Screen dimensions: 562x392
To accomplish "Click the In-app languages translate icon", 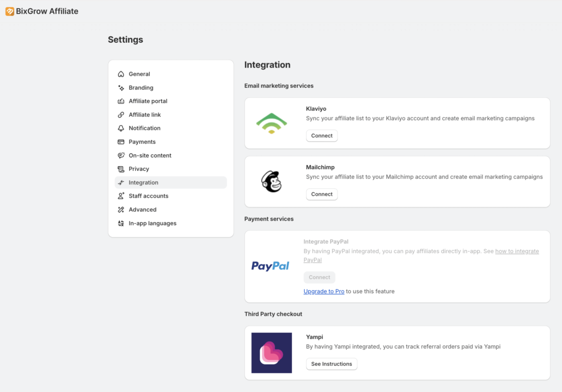I will coord(121,223).
